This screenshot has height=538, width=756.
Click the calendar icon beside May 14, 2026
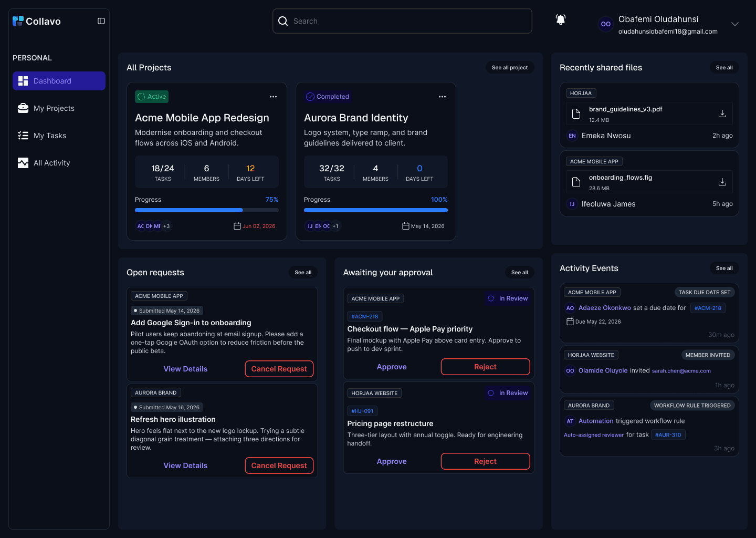406,226
